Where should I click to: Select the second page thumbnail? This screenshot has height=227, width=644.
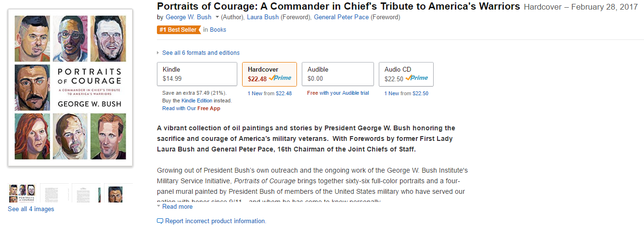(x=54, y=193)
